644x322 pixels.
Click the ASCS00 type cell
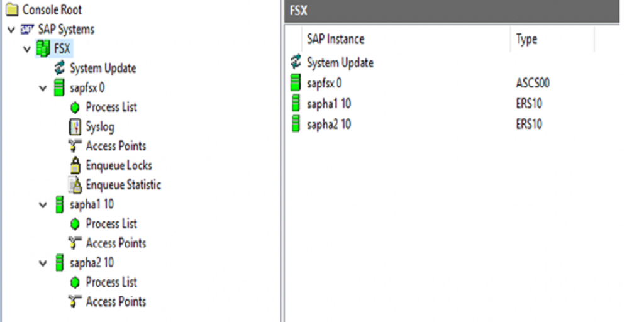click(x=533, y=84)
